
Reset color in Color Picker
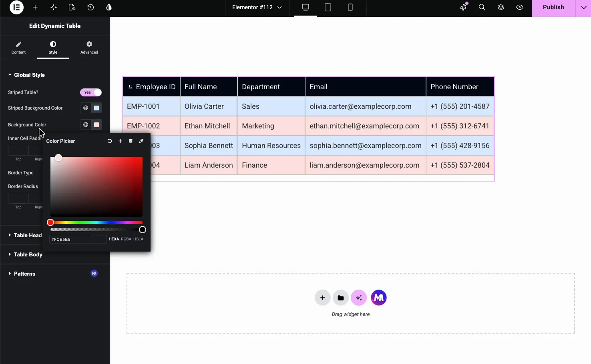(x=110, y=141)
